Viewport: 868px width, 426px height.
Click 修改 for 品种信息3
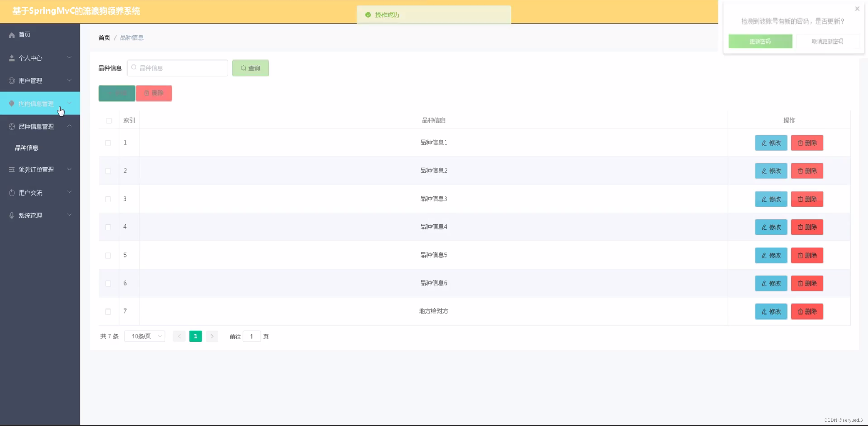click(771, 199)
